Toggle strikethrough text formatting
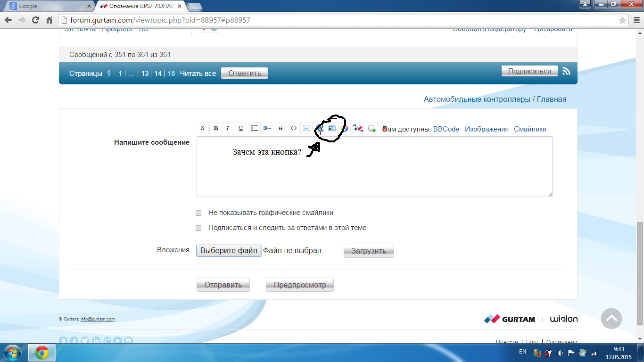 point(203,128)
